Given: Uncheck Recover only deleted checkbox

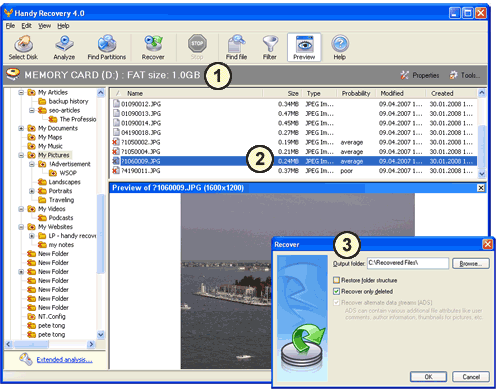Looking at the screenshot, I should (336, 291).
